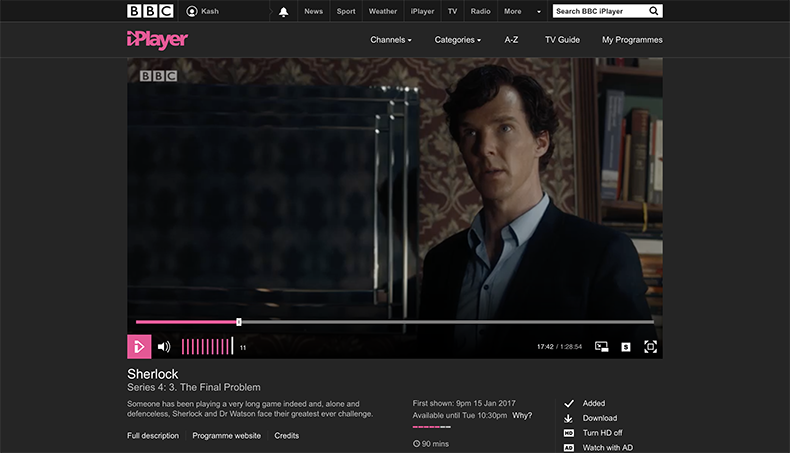Open iPlayer from the BBC top nav
The image size is (790, 453).
point(422,11)
